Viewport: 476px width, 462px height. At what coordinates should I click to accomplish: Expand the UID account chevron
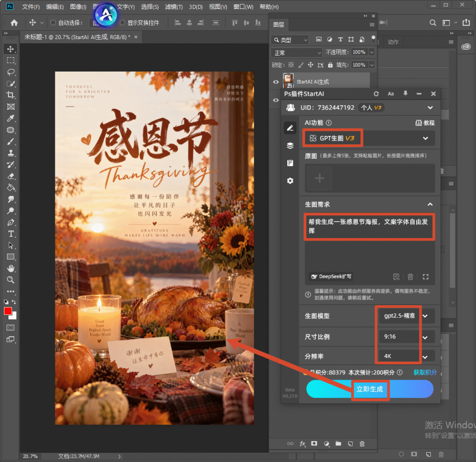click(430, 107)
